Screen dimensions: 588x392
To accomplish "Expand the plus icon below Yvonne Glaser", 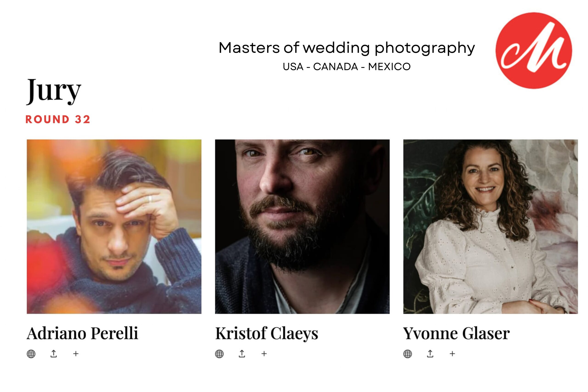I will [x=452, y=354].
